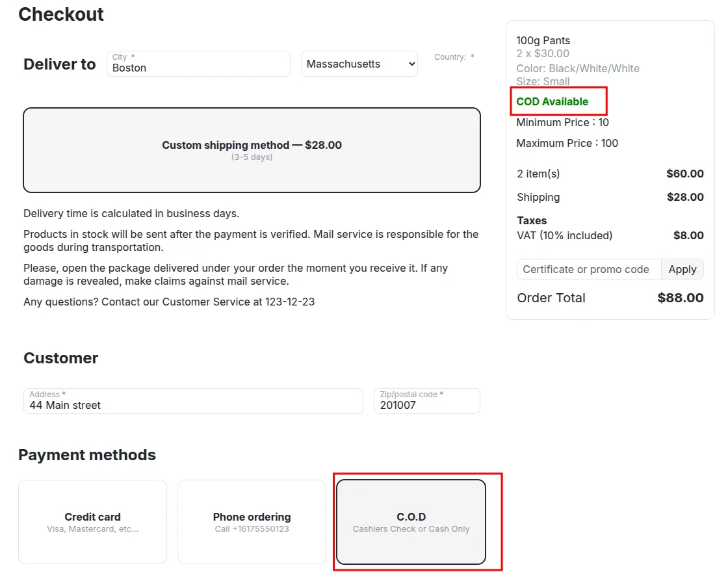
Task: Choose Phone ordering payment option
Action: (252, 522)
